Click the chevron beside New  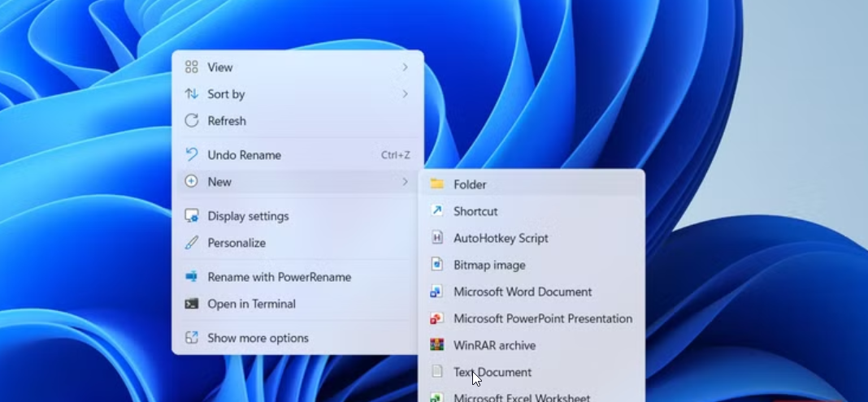405,182
